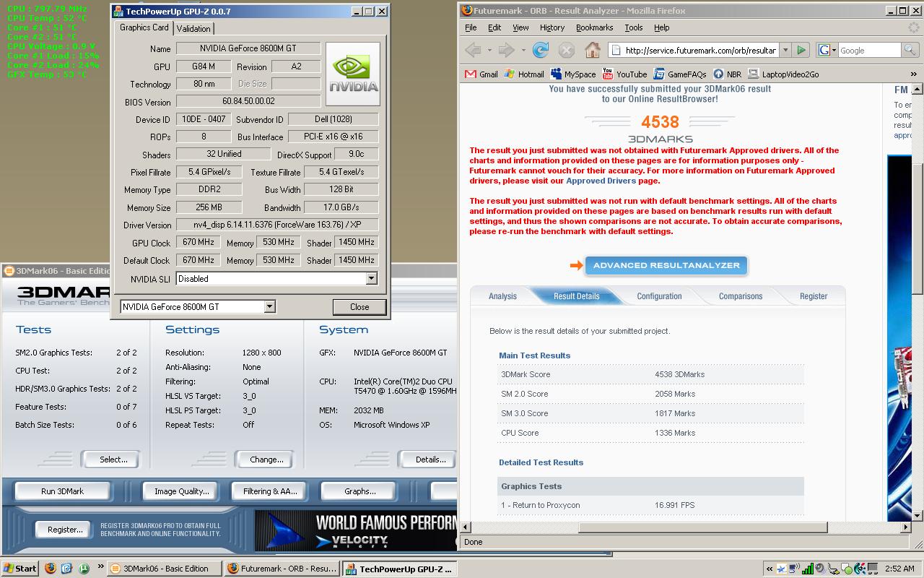Open Firefox Bookmarks menu
This screenshot has height=578, width=924.
pos(595,27)
